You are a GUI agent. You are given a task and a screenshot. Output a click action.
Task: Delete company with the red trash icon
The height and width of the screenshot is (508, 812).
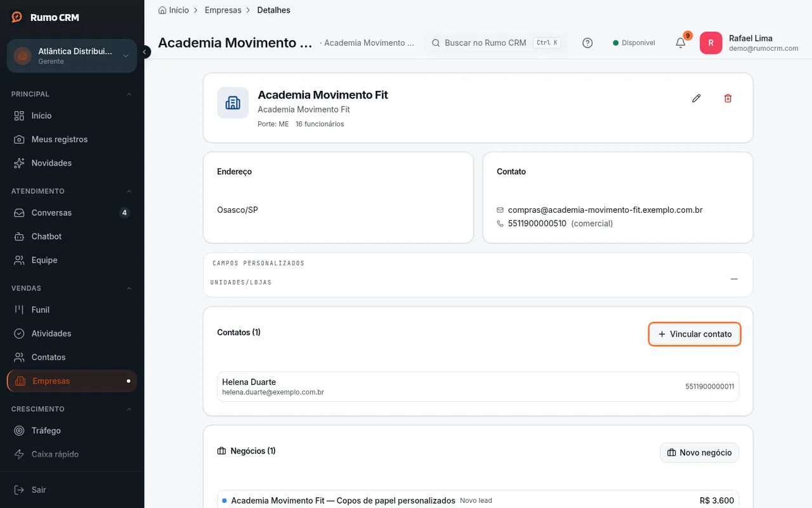coord(728,98)
